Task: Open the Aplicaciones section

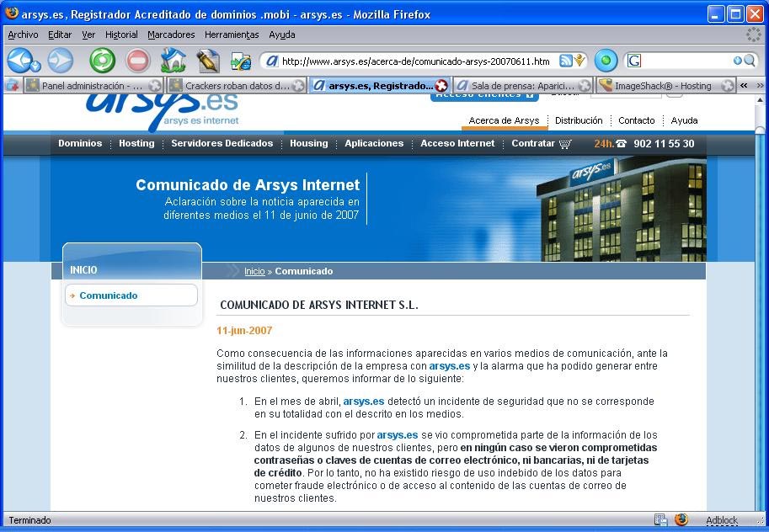Action: [x=374, y=144]
